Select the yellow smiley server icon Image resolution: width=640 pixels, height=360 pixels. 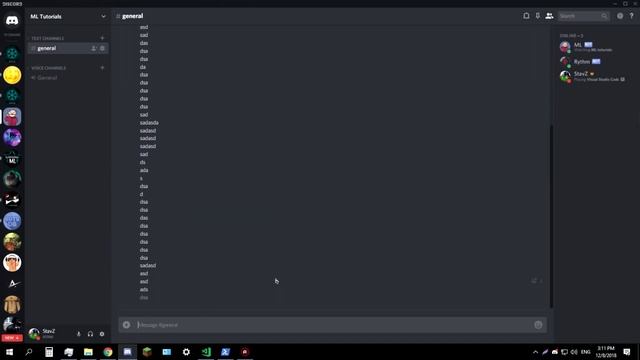(x=12, y=75)
